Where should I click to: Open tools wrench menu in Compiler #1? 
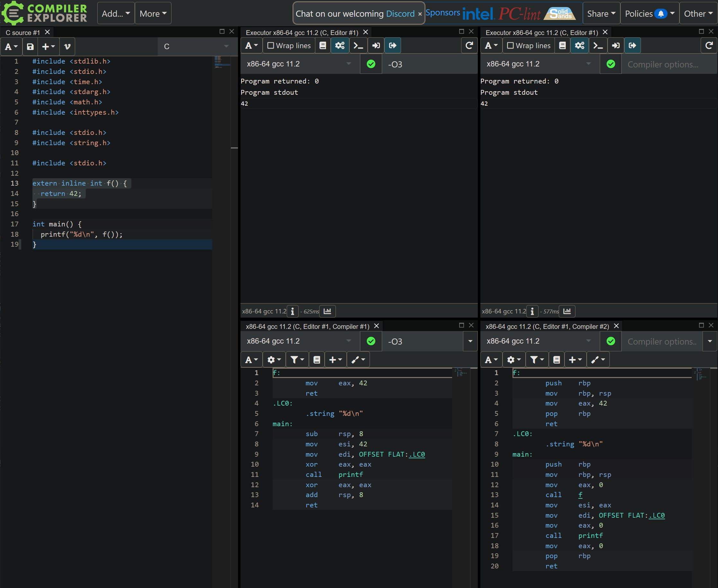(358, 360)
